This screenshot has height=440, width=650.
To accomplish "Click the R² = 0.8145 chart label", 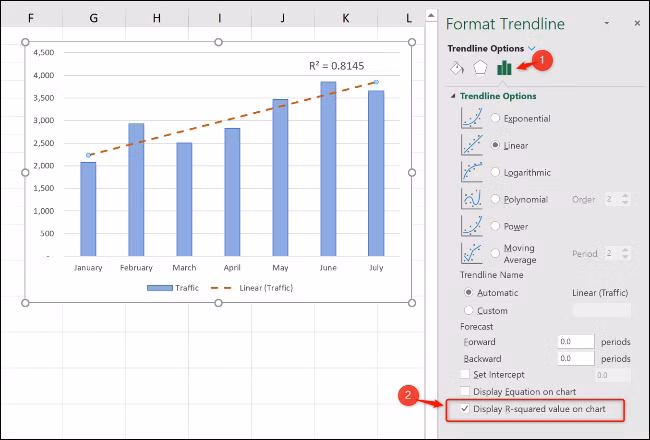I will (337, 66).
